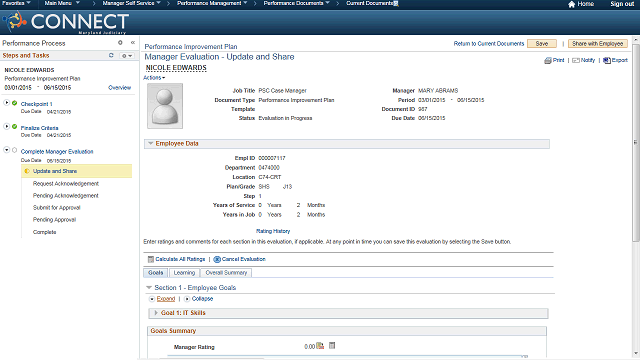Open Steps and Tasks gear dropdown
The height and width of the screenshot is (360, 640).
[127, 56]
